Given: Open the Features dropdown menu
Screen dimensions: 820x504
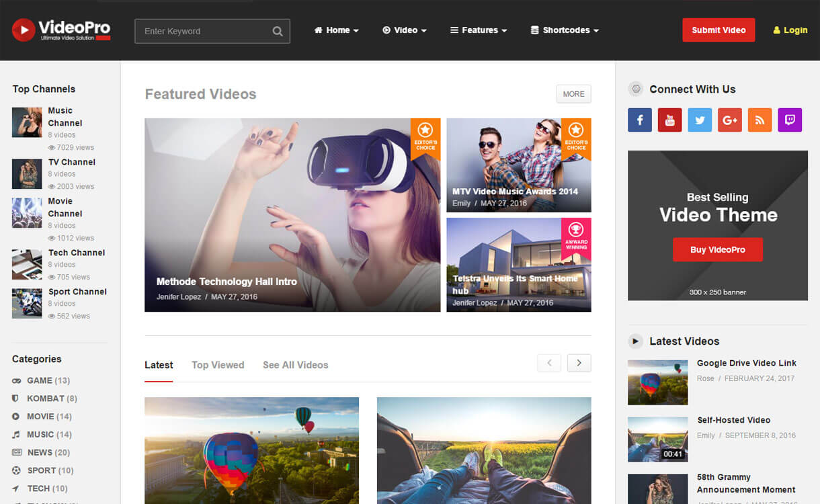Looking at the screenshot, I should (x=479, y=30).
